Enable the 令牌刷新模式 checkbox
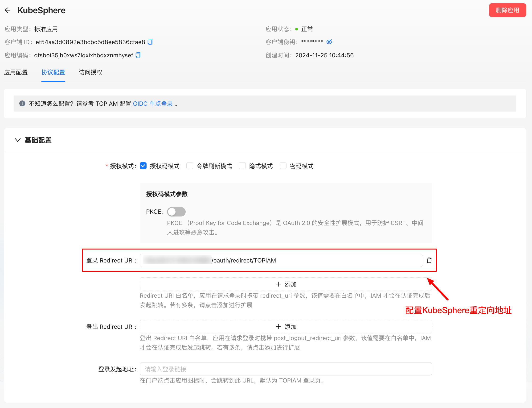The image size is (532, 408). pos(190,166)
